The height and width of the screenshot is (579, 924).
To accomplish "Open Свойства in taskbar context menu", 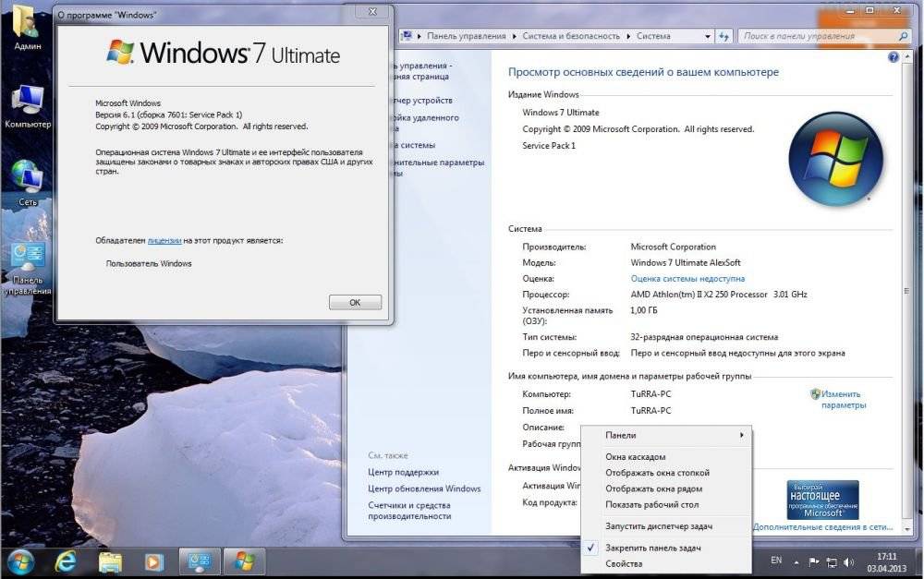I will click(666, 563).
